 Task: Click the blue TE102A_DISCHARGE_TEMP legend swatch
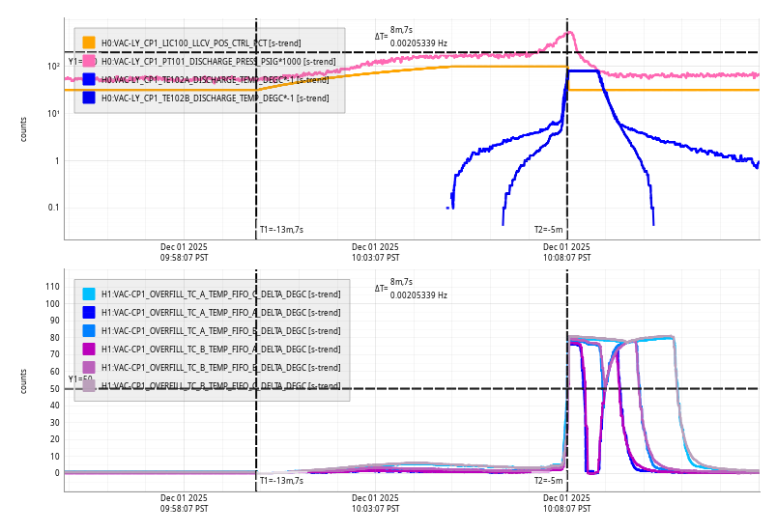tap(89, 79)
